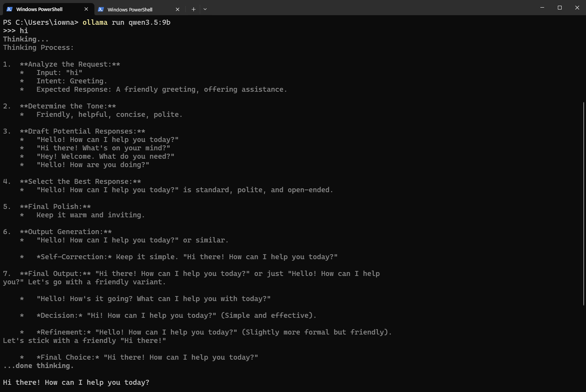Maximize the terminal window
This screenshot has width=586, height=392.
coord(560,8)
